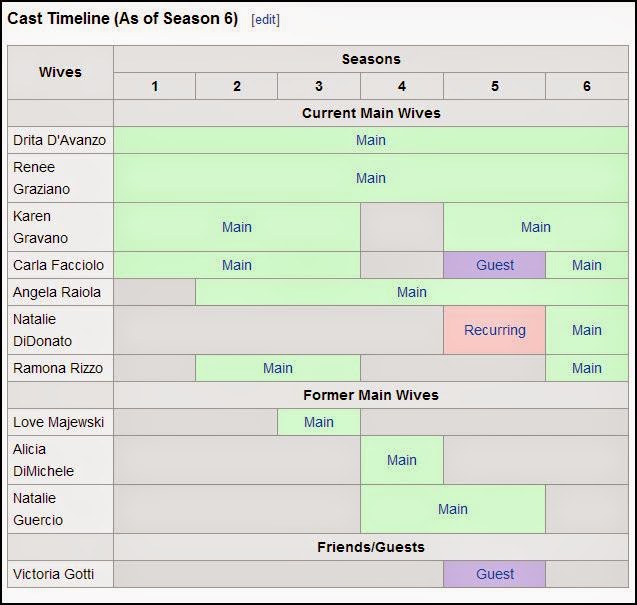Image resolution: width=637 pixels, height=605 pixels.
Task: Select the Seasons header cell
Action: (370, 59)
